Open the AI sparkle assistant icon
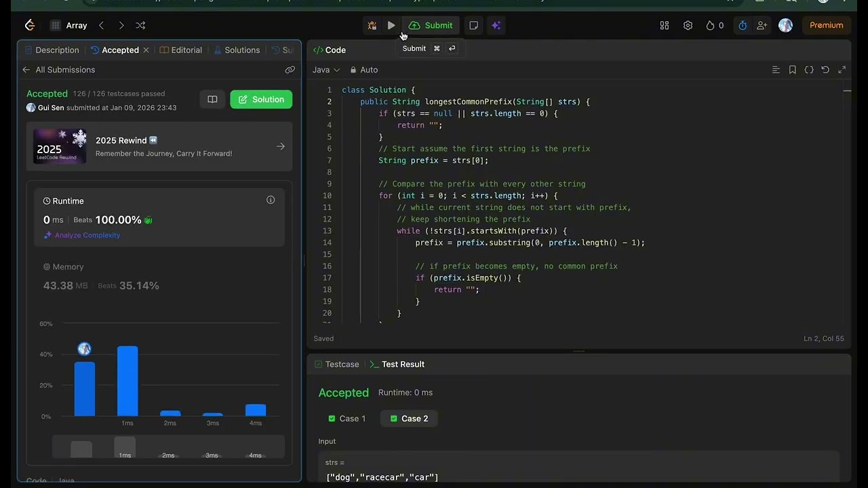The image size is (868, 488). pyautogui.click(x=496, y=25)
